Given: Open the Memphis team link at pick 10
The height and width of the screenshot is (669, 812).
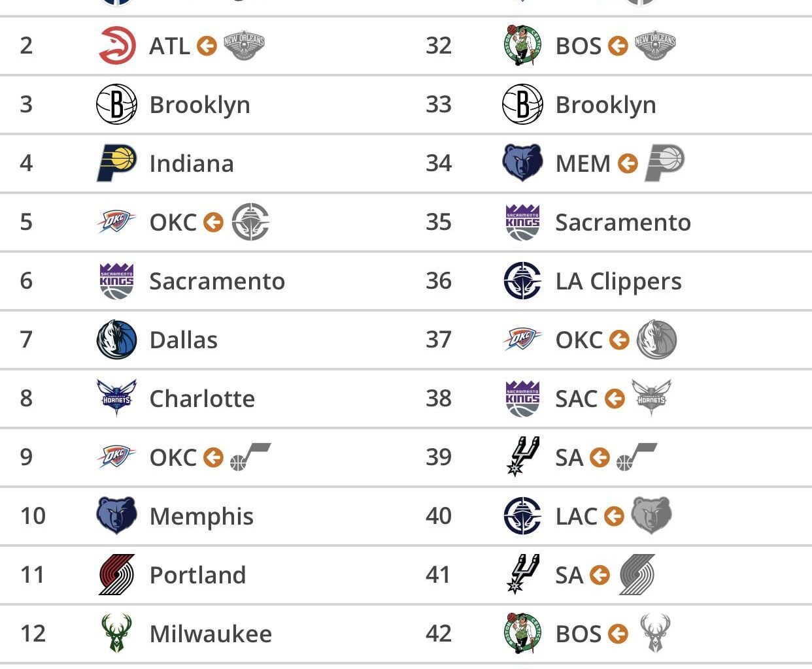Looking at the screenshot, I should pyautogui.click(x=201, y=516).
